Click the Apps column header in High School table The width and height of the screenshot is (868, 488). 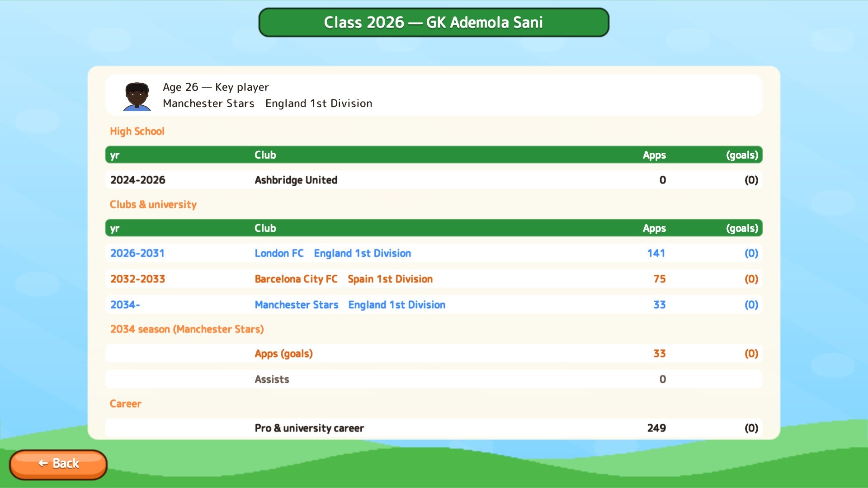pyautogui.click(x=654, y=155)
